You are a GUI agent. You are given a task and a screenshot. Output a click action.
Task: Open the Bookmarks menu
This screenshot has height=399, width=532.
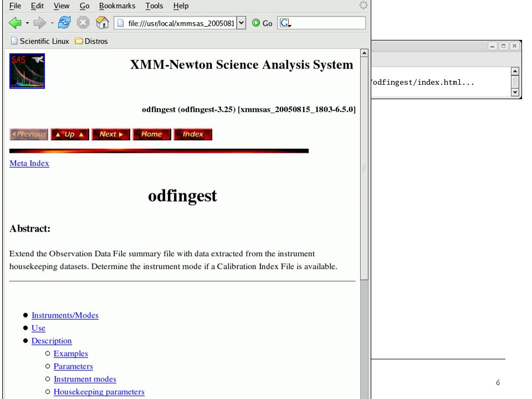tap(117, 6)
